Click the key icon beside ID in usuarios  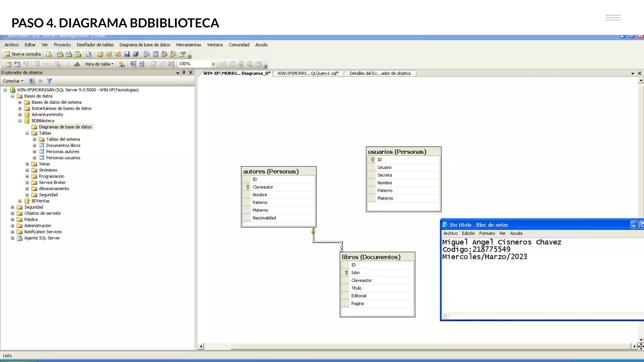pyautogui.click(x=373, y=160)
